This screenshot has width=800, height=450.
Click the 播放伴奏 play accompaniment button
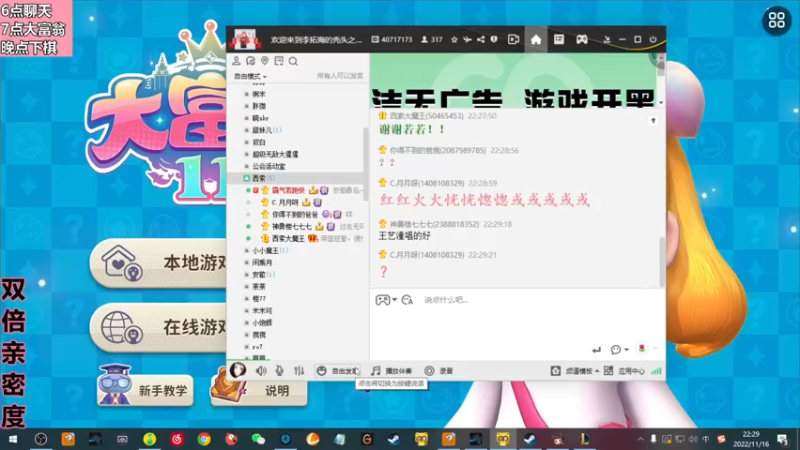[391, 371]
